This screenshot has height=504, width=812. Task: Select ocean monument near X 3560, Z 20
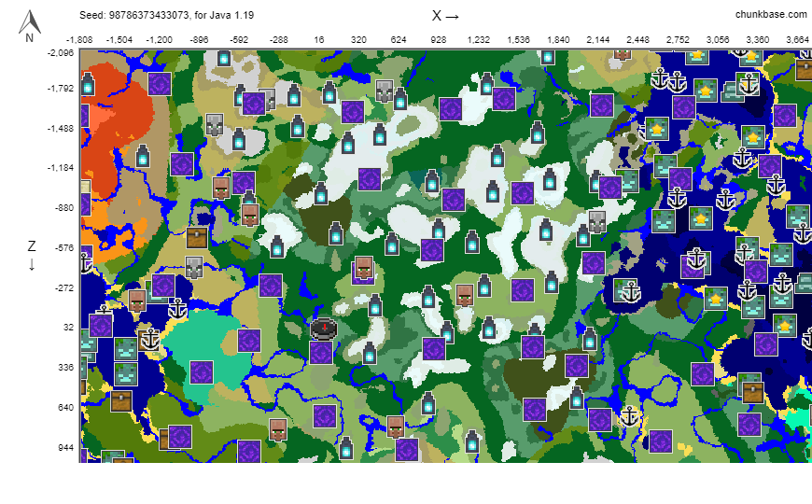tap(784, 326)
